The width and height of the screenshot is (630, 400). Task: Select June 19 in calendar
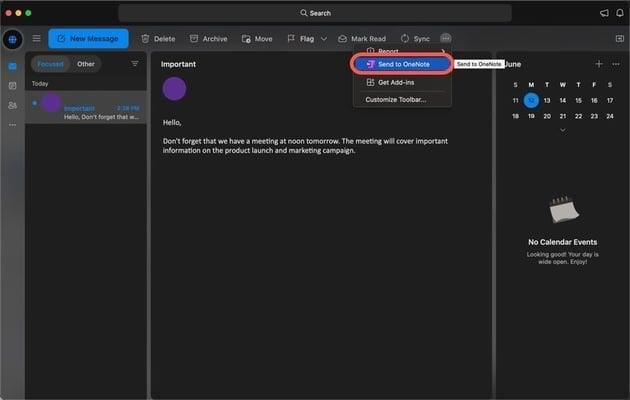(531, 116)
